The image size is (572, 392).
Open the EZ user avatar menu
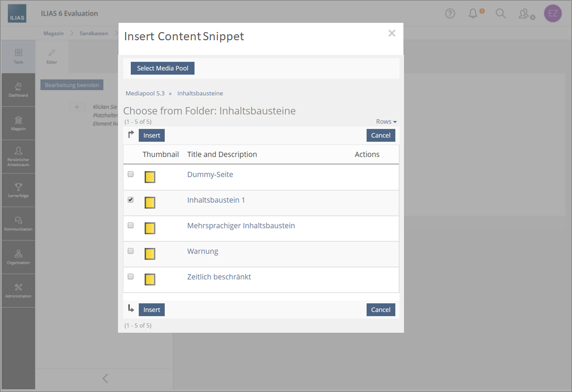coord(552,14)
